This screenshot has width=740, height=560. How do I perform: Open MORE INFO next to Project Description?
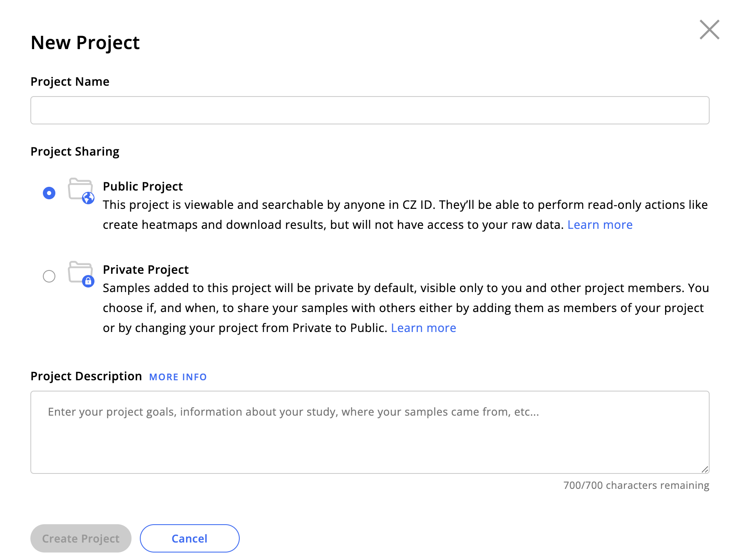click(178, 377)
